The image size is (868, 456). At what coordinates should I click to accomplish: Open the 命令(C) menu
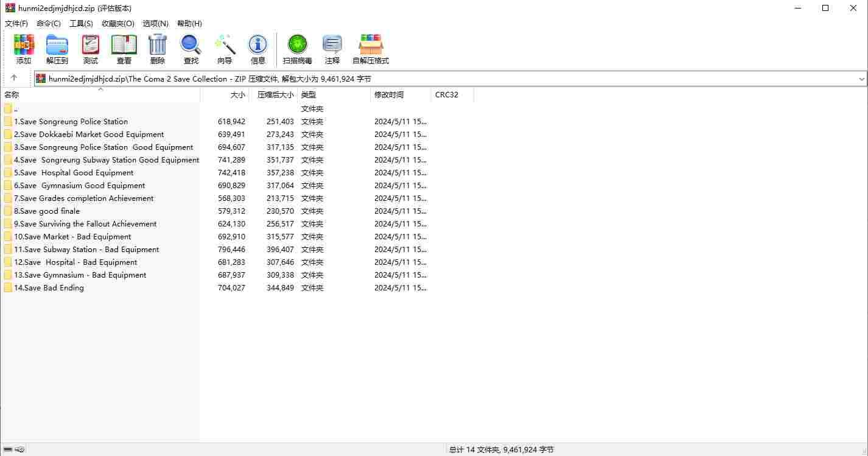pos(49,23)
